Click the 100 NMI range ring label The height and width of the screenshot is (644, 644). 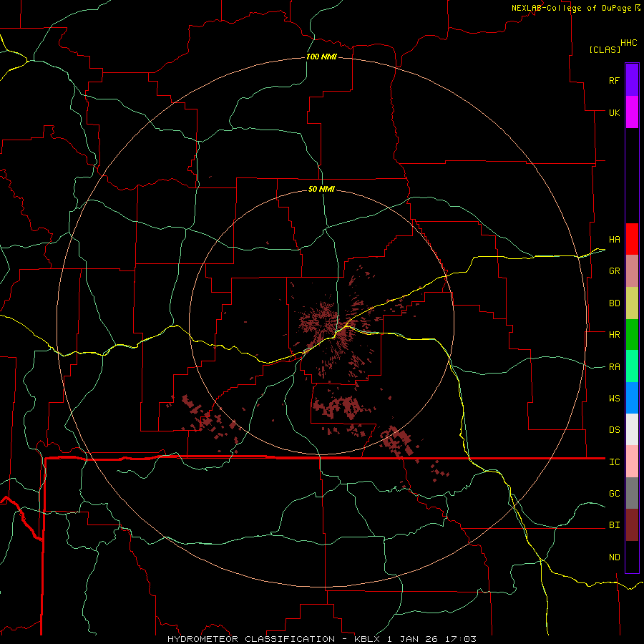(321, 57)
